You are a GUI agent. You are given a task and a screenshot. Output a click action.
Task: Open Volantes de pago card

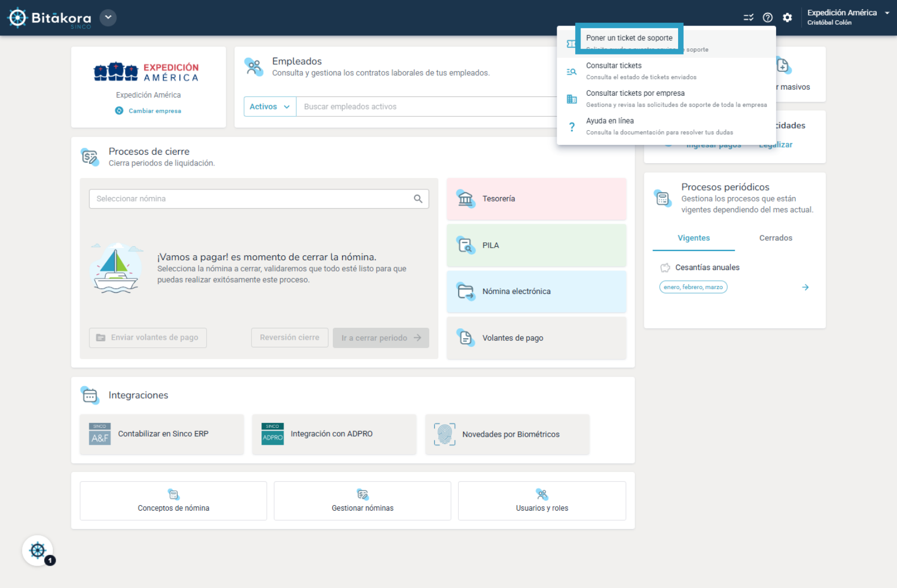coord(536,338)
